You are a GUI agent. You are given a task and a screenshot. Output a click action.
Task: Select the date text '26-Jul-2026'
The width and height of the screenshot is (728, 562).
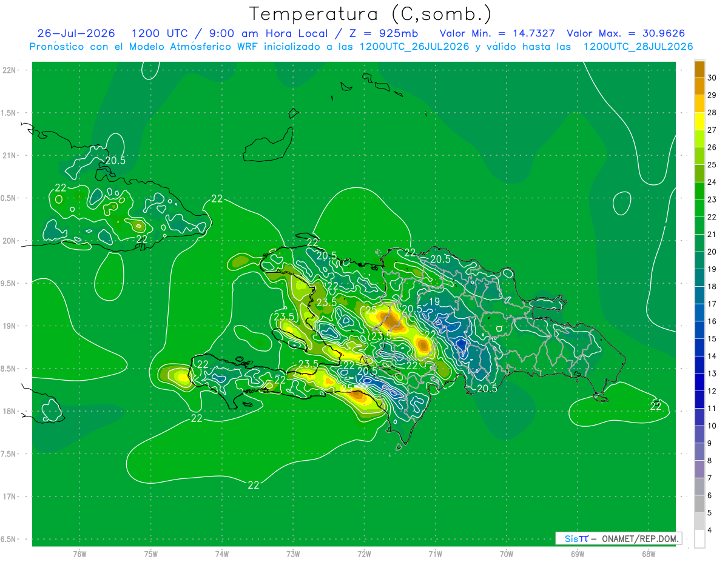coord(76,33)
